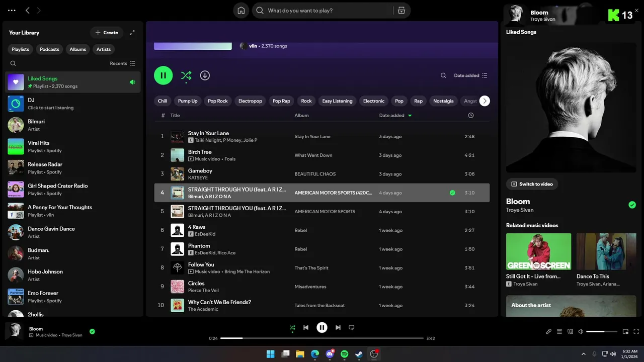Open the play queue

(559, 332)
